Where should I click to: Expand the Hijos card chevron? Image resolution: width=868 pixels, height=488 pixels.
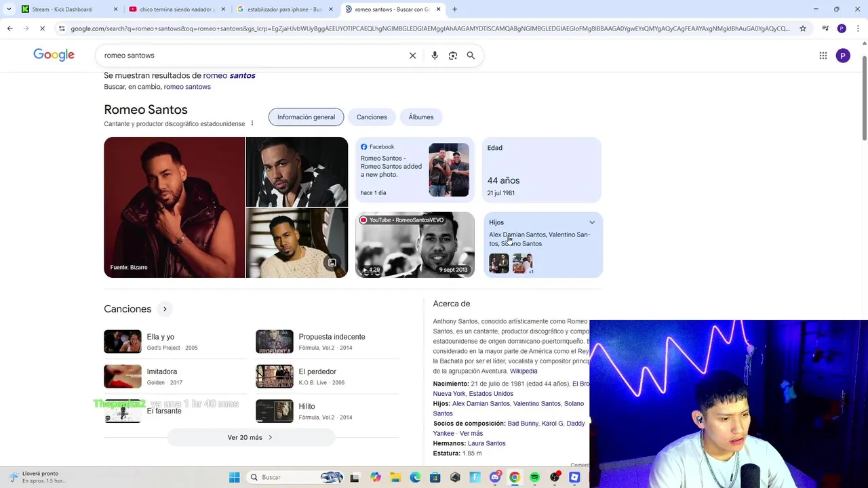coord(592,222)
